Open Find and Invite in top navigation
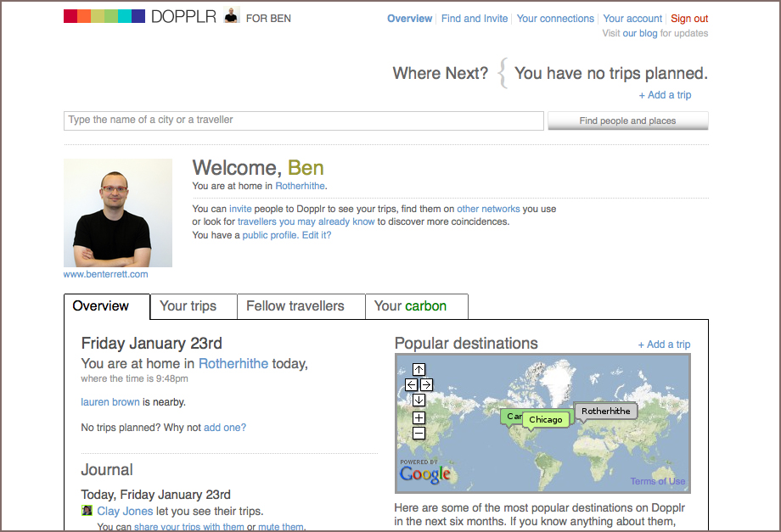781x532 pixels. tap(475, 19)
